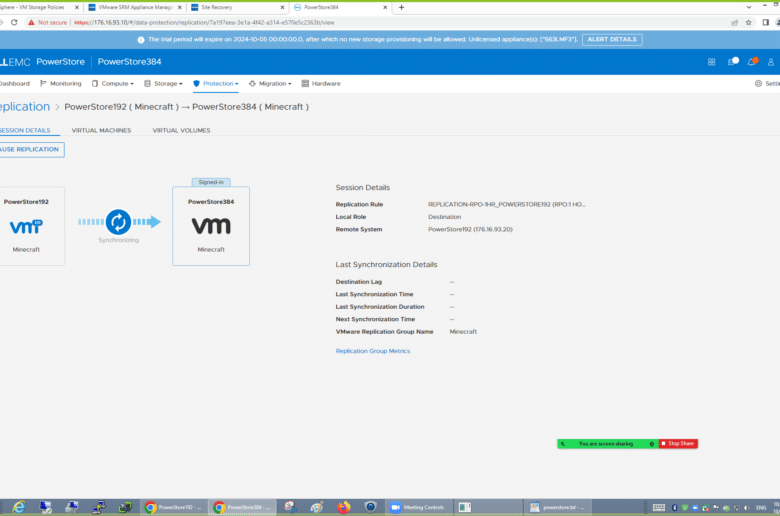Click the ENG language indicator in tray
Screen dimensions: 780x516
(x=761, y=508)
